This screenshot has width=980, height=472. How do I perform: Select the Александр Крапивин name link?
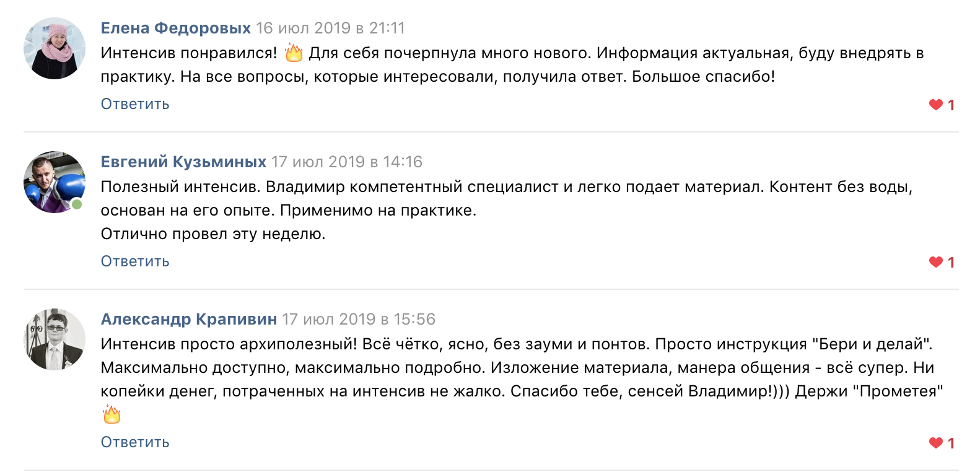pos(189,319)
